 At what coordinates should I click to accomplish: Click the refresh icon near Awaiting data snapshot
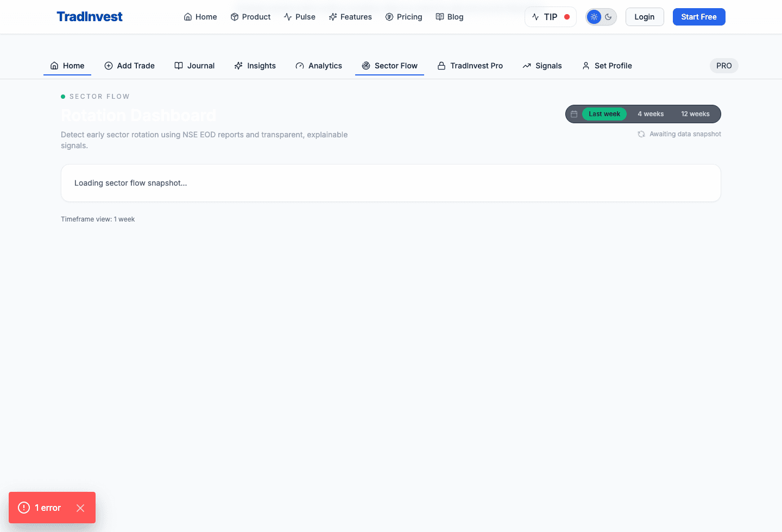point(641,134)
